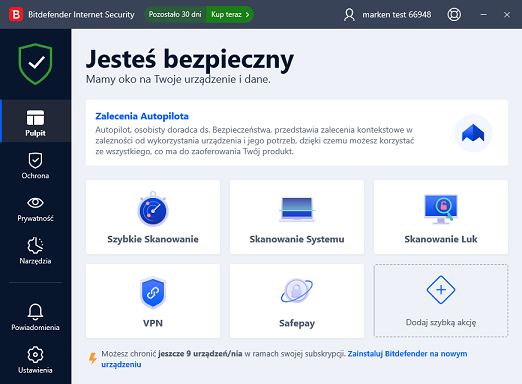This screenshot has width=522, height=384.
Task: Start Szybkie Skanowanie quick scan
Action: pyautogui.click(x=153, y=217)
